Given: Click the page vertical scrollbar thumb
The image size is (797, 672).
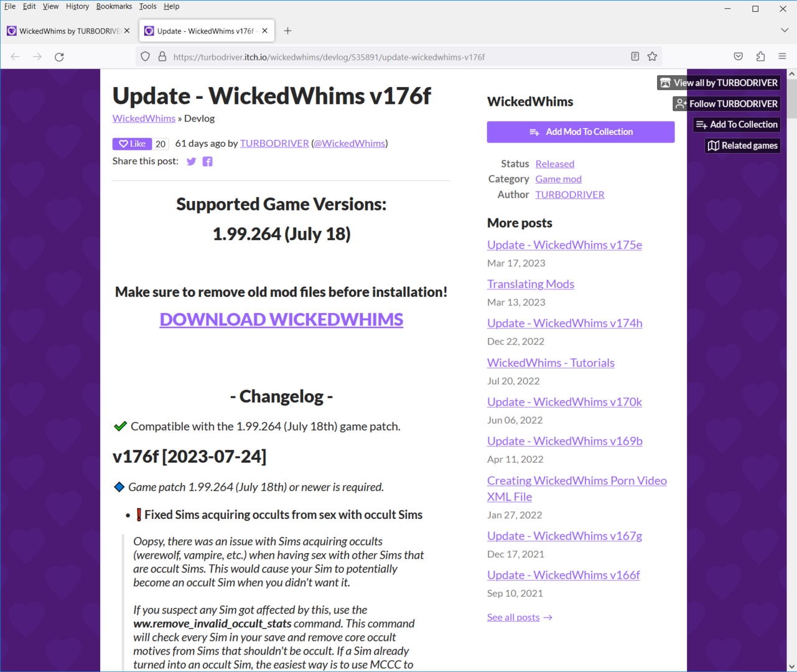Looking at the screenshot, I should tap(791, 98).
